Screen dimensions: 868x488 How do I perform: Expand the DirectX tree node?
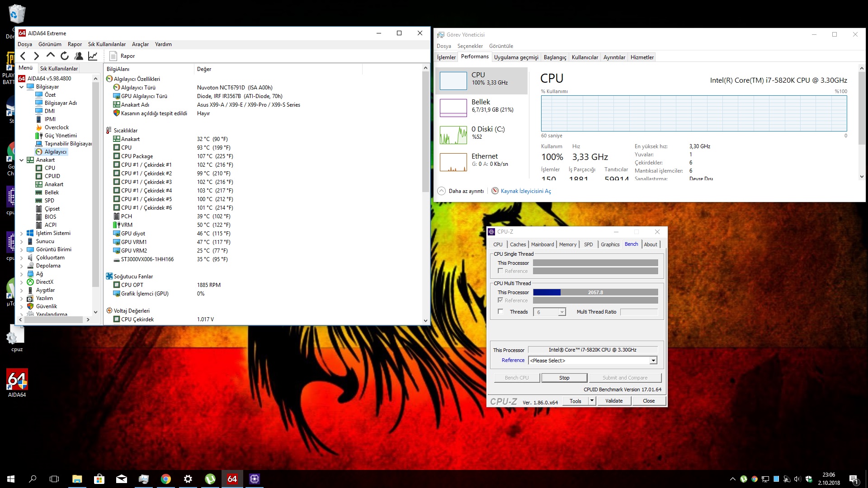coord(21,282)
